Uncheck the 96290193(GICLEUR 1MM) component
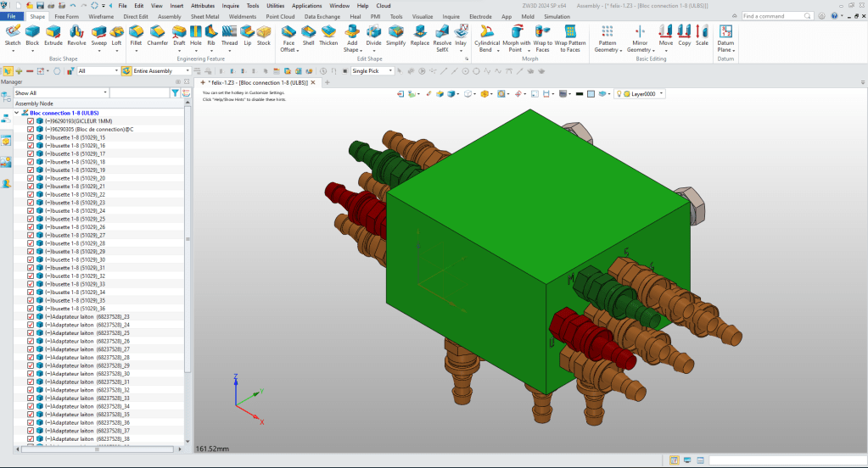This screenshot has height=468, width=868. click(x=31, y=120)
